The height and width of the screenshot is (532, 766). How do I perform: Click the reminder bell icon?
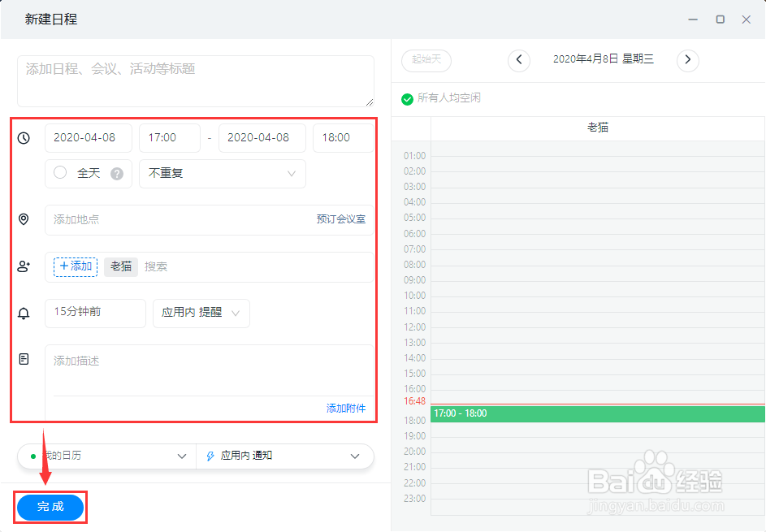[x=24, y=314]
